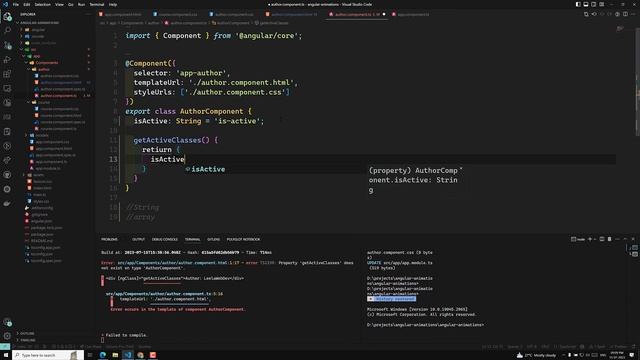Open Microsoft Edge from taskbar
The height and width of the screenshot is (360, 640).
coord(102,356)
